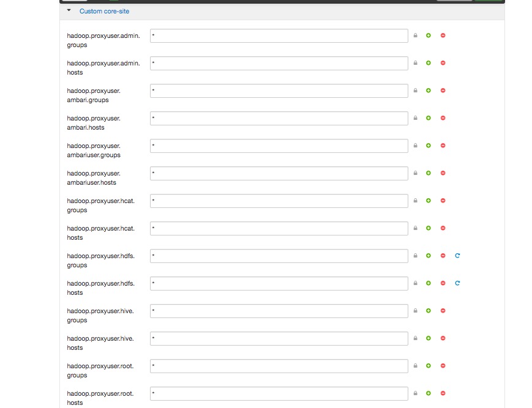
Task: Click inside the hadoop.proxyuser.ambari.groups value field
Action: point(279,91)
